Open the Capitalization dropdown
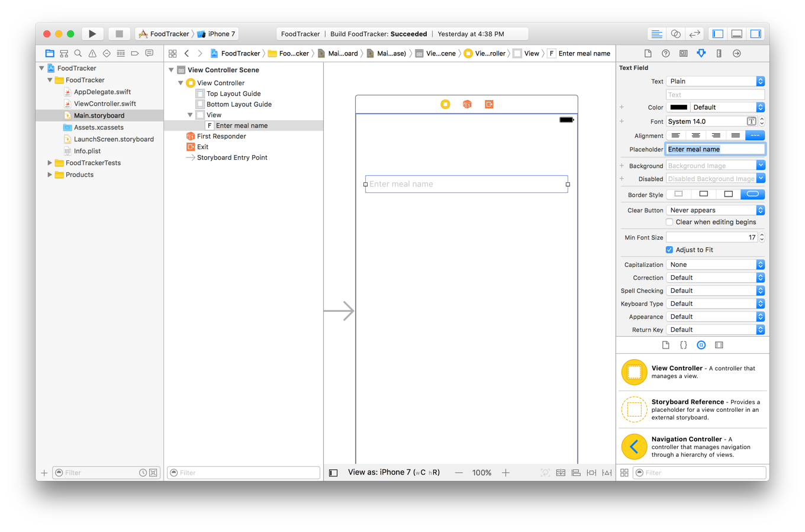This screenshot has width=805, height=532. pos(716,265)
